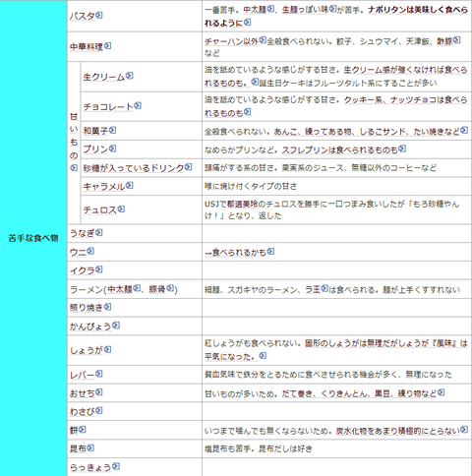Click the icon after 砂糖が入っているドリンク
The height and width of the screenshot is (476, 472).
click(x=188, y=167)
